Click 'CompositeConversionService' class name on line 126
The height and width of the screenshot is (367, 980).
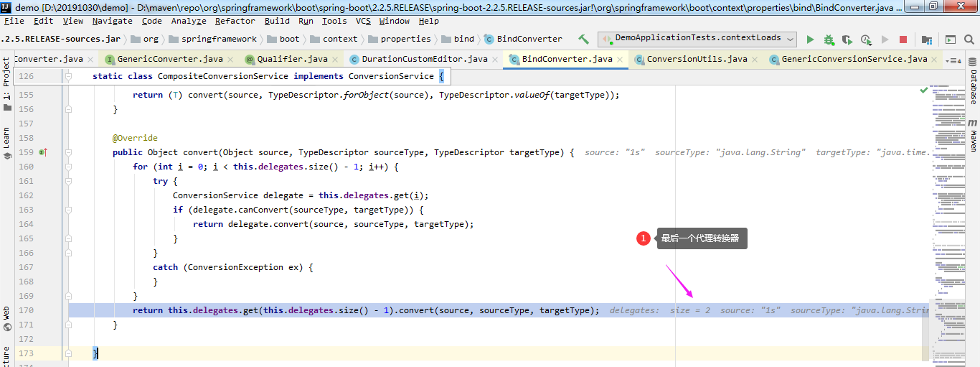point(222,75)
